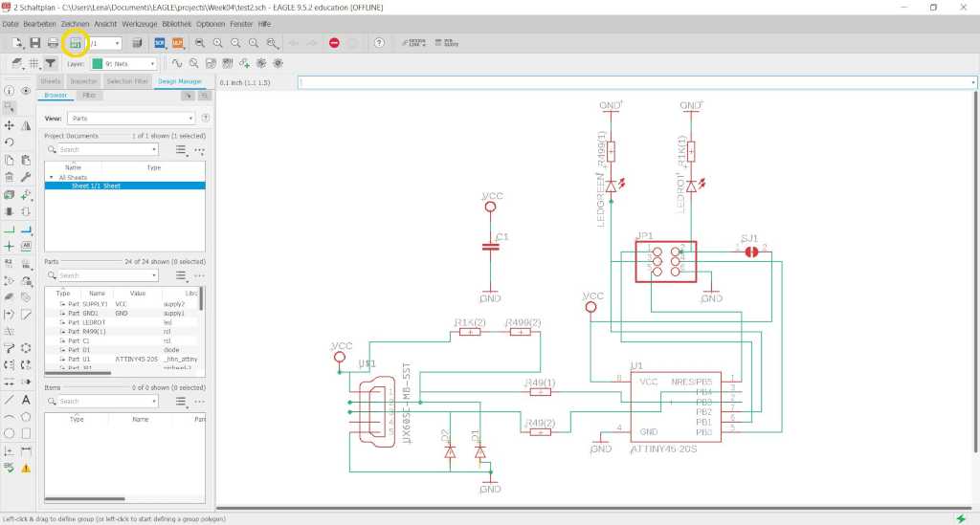
Task: Click the Grid settings icon
Action: point(33,63)
